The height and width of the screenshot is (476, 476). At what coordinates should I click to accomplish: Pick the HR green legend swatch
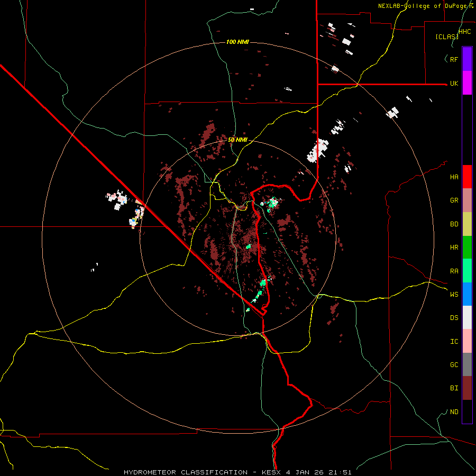(x=467, y=248)
